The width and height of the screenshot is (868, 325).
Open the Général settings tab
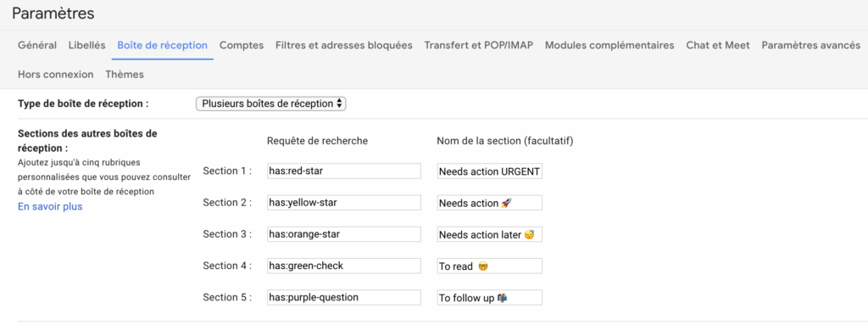click(37, 46)
